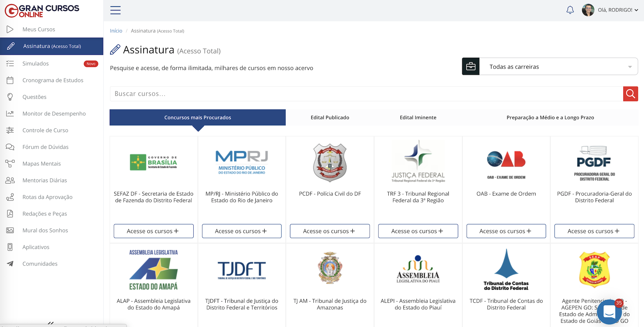Click the Aplicativos phone icon
The width and height of the screenshot is (644, 327).
point(10,247)
